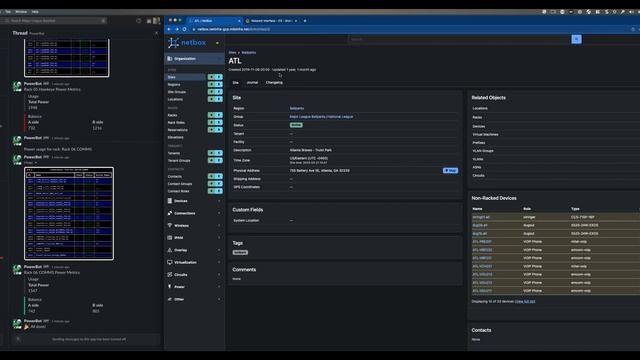
Task: Click the blue import button beside Sites
Action: (x=219, y=77)
